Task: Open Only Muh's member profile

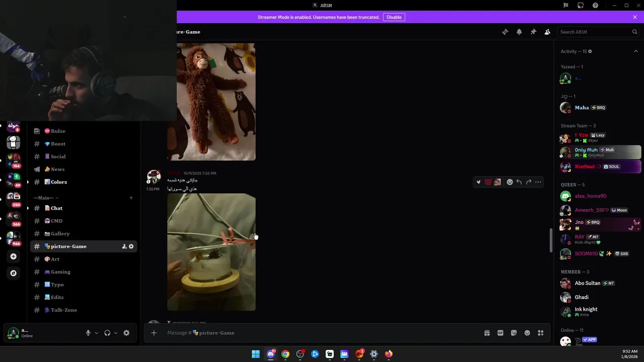Action: tap(600, 152)
